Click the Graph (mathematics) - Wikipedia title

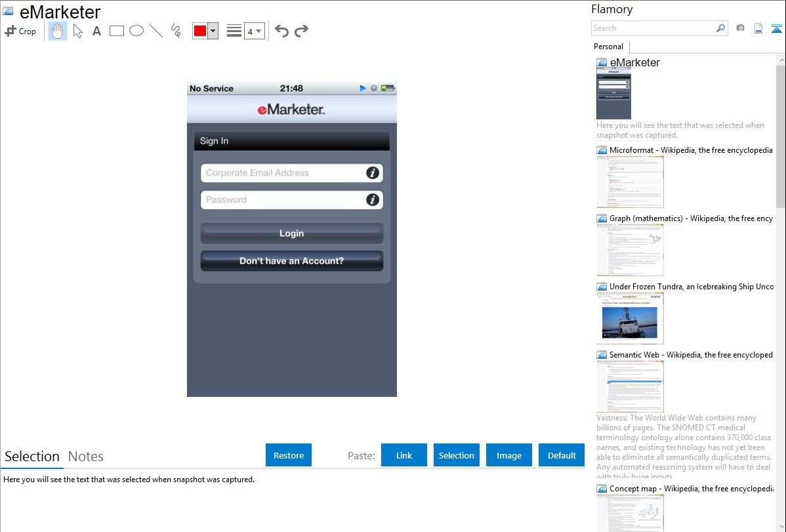(x=691, y=218)
